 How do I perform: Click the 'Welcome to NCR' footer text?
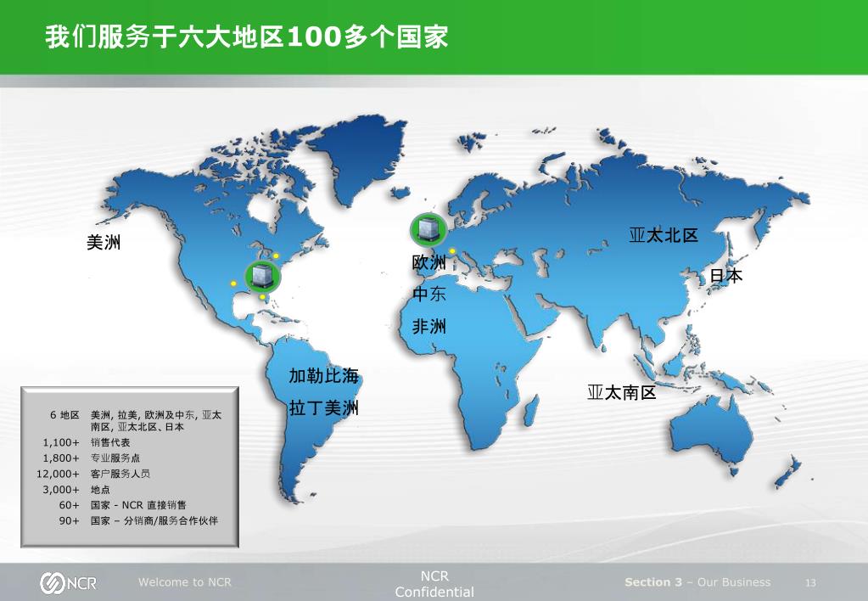point(185,582)
